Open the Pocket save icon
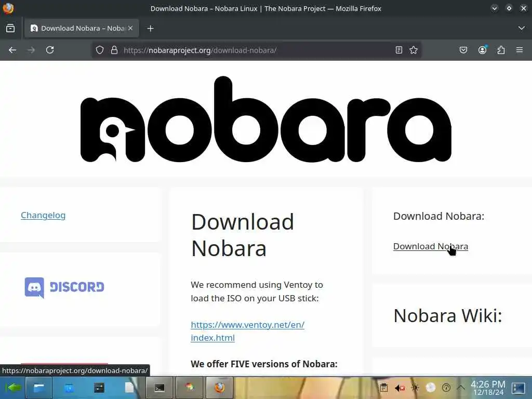 click(463, 50)
